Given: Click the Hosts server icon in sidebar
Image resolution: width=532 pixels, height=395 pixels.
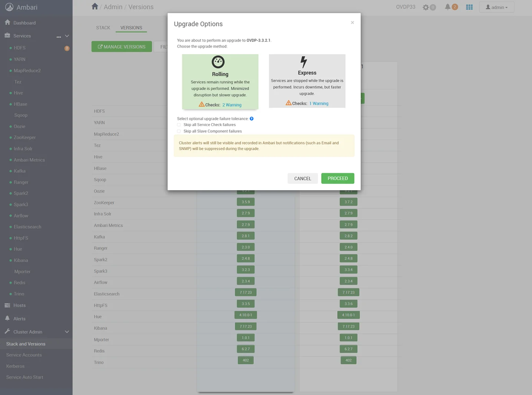Looking at the screenshot, I should pyautogui.click(x=7, y=305).
